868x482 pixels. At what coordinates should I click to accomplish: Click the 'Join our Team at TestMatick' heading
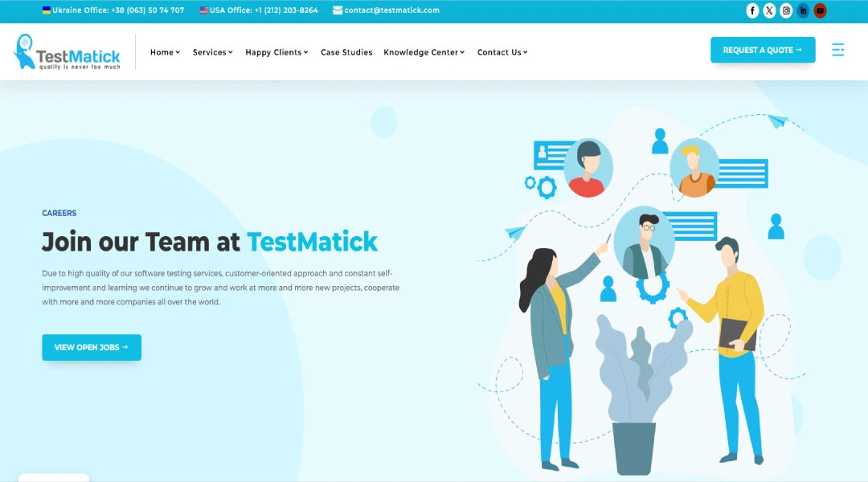[x=210, y=242]
